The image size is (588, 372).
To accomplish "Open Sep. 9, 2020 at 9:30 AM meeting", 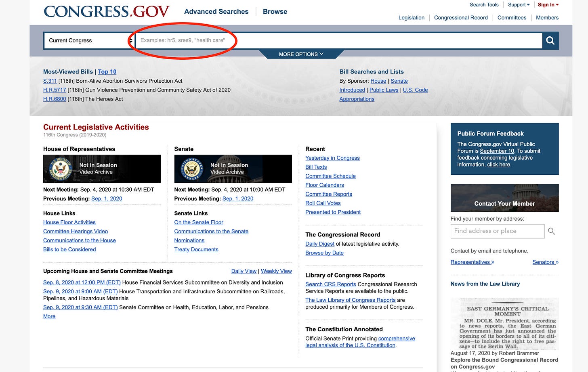I will coord(80,307).
